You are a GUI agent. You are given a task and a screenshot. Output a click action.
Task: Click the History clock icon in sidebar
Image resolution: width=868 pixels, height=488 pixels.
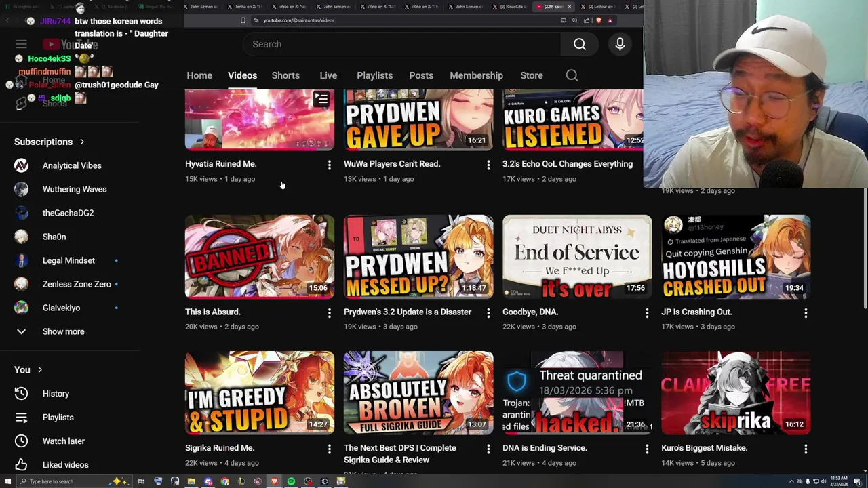(x=21, y=393)
